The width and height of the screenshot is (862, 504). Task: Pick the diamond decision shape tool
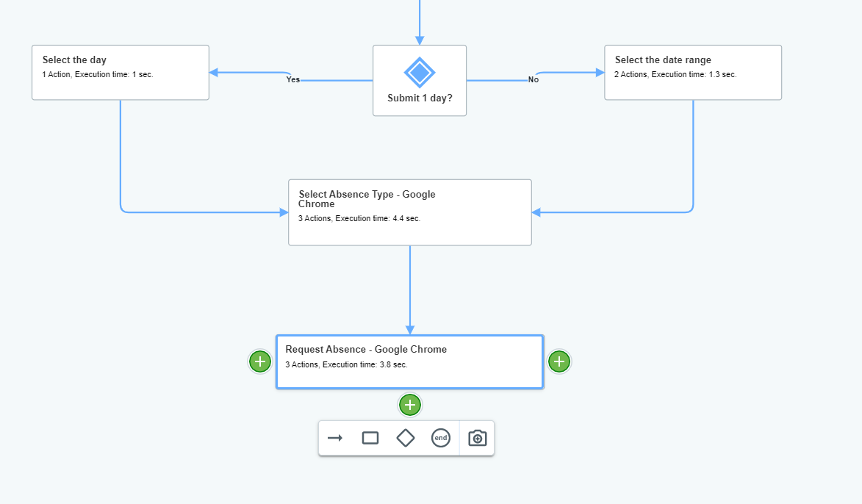(406, 438)
